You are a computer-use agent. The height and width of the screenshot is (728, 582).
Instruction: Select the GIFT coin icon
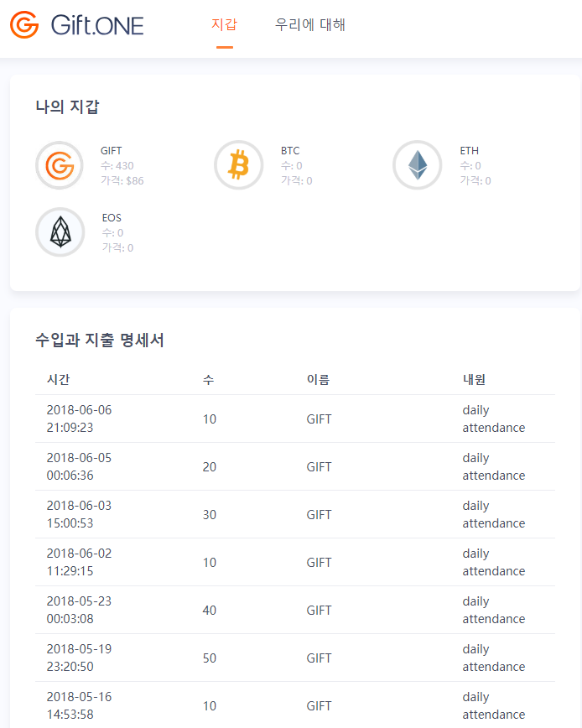pyautogui.click(x=60, y=165)
